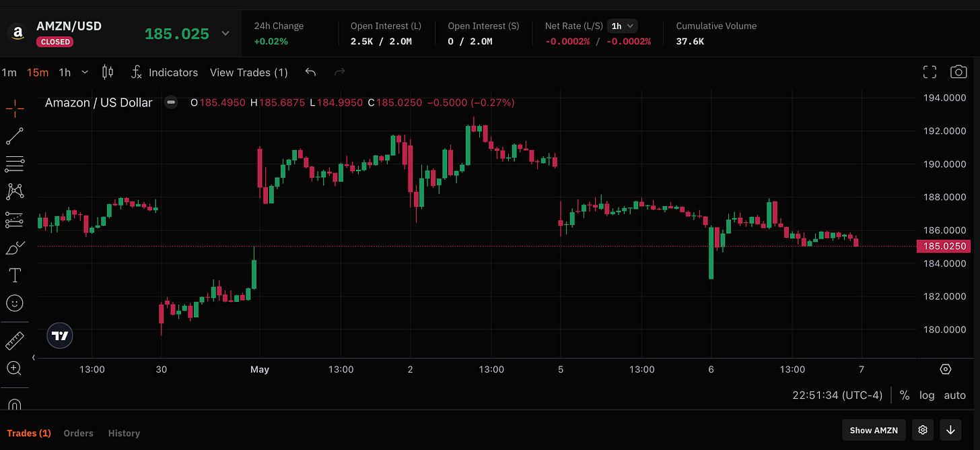
Task: Toggle log scale mode
Action: coord(927,395)
